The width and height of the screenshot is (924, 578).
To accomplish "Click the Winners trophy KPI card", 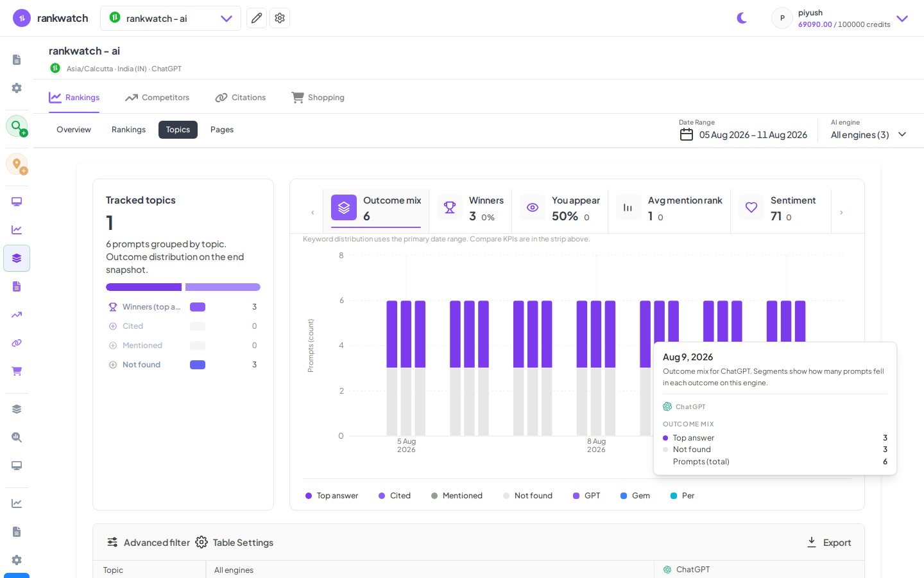I will click(470, 208).
